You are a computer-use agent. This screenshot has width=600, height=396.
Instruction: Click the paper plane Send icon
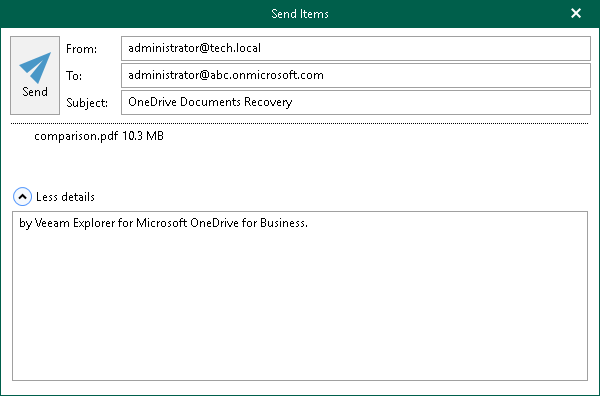35,67
